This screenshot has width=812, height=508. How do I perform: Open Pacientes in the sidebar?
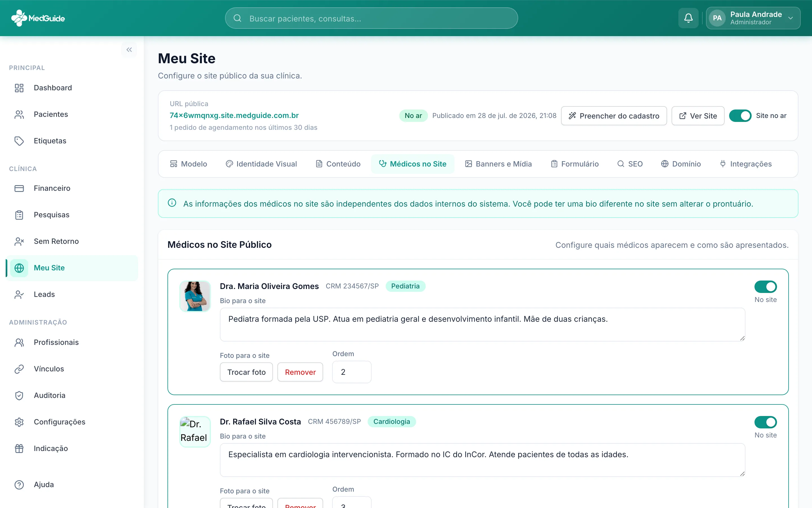pyautogui.click(x=72, y=115)
